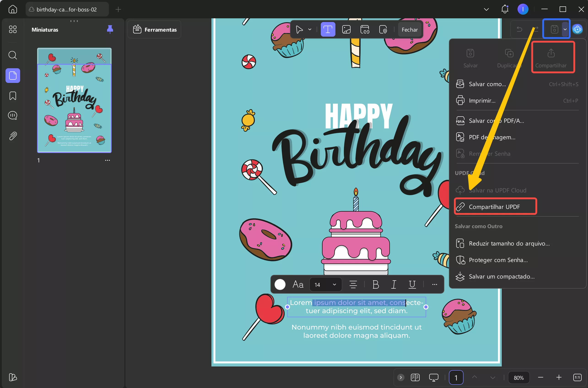This screenshot has height=388, width=588.
Task: Collapse the save menu dropdown arrow
Action: [x=565, y=30]
